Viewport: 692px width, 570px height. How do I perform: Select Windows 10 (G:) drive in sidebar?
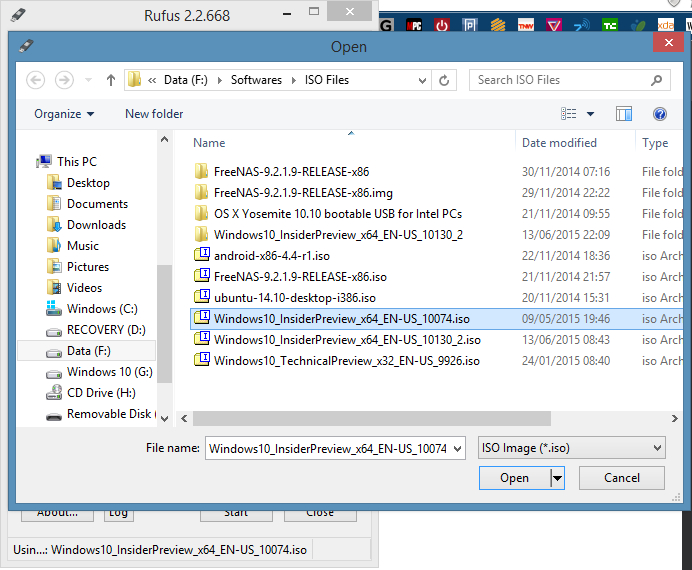109,372
